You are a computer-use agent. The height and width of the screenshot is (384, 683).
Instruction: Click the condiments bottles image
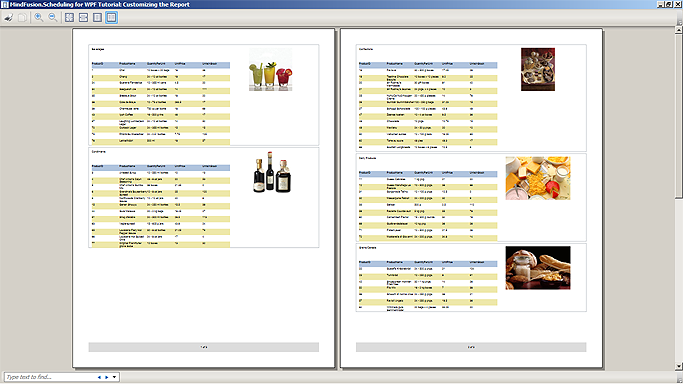[x=272, y=172]
